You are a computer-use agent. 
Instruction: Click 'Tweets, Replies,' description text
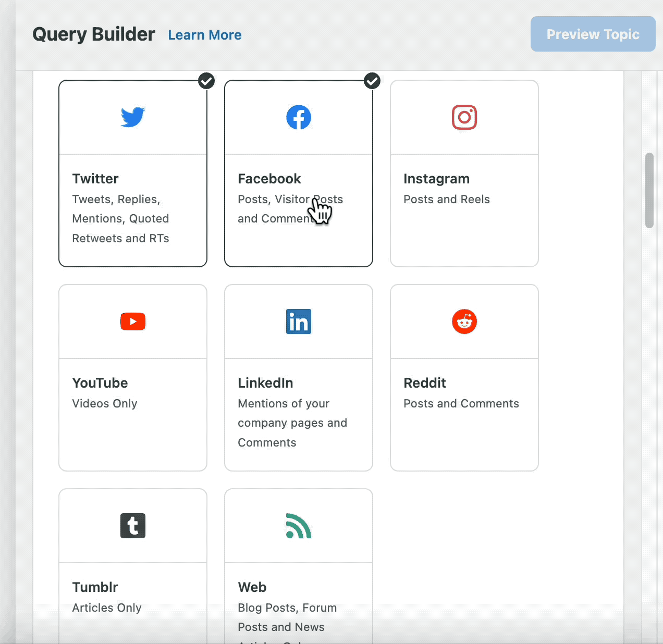[x=116, y=199]
